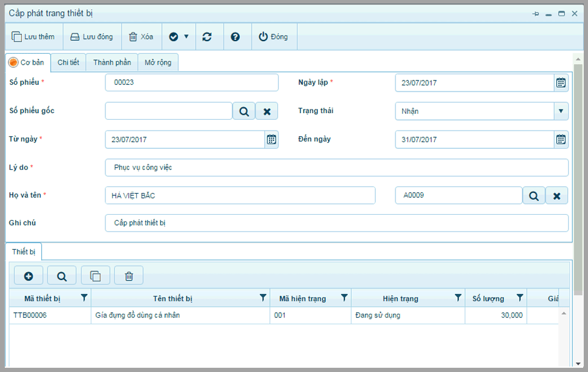Open filter for Mã hiện trạng column

pyautogui.click(x=344, y=298)
